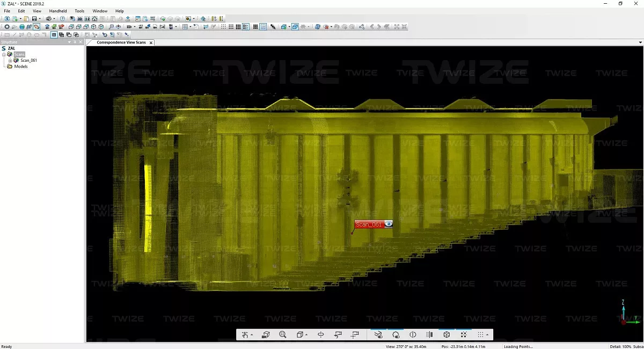Open the 3D view toolbar icon
The width and height of the screenshot is (644, 349).
point(79,19)
